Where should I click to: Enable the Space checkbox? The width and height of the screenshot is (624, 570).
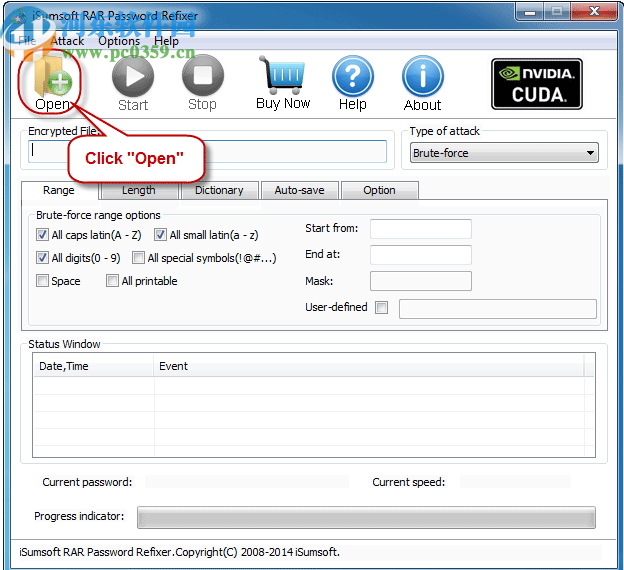(x=42, y=281)
